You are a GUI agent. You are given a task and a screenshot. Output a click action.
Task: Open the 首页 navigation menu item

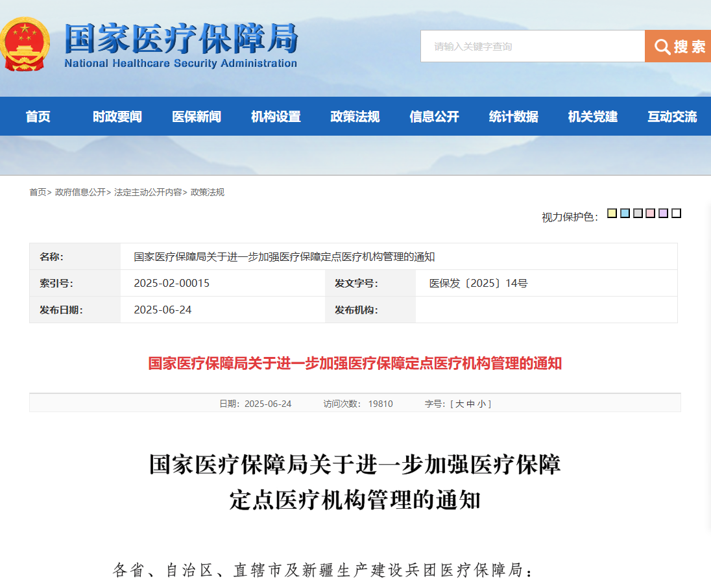click(x=38, y=117)
